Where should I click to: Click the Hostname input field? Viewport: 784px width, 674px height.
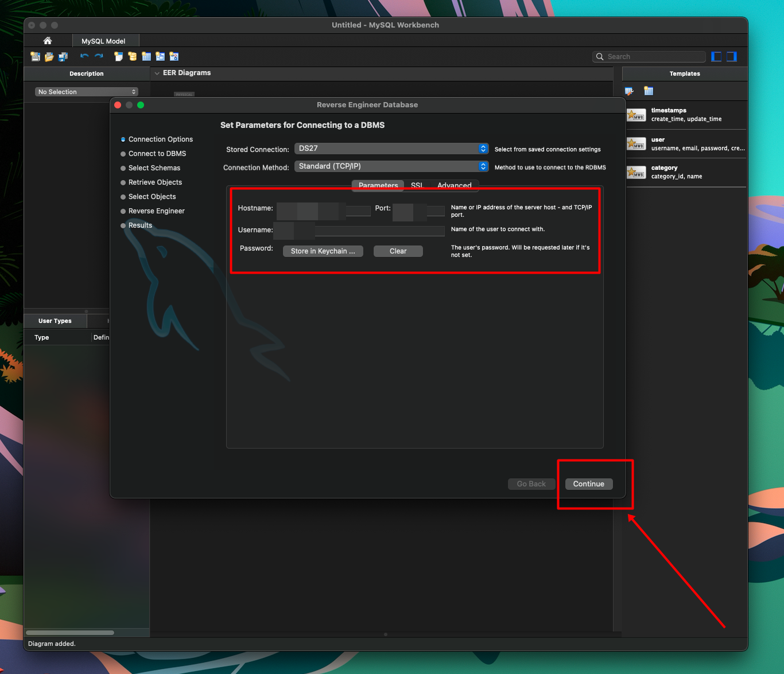click(x=323, y=211)
